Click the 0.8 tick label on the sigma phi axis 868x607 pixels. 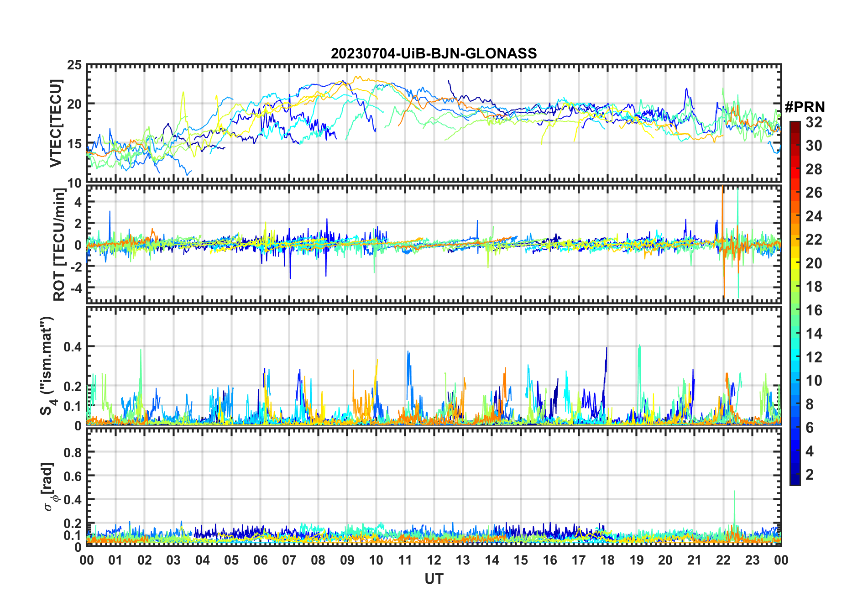(x=73, y=452)
